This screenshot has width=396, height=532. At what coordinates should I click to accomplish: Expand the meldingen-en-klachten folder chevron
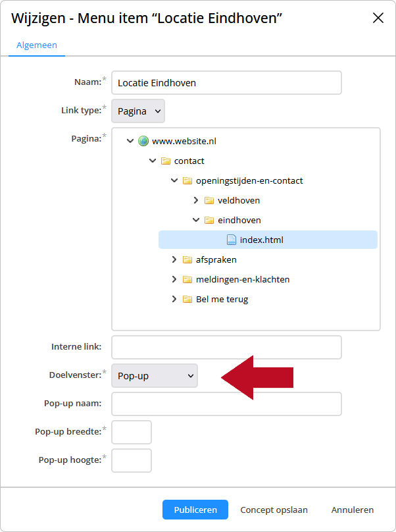point(174,279)
